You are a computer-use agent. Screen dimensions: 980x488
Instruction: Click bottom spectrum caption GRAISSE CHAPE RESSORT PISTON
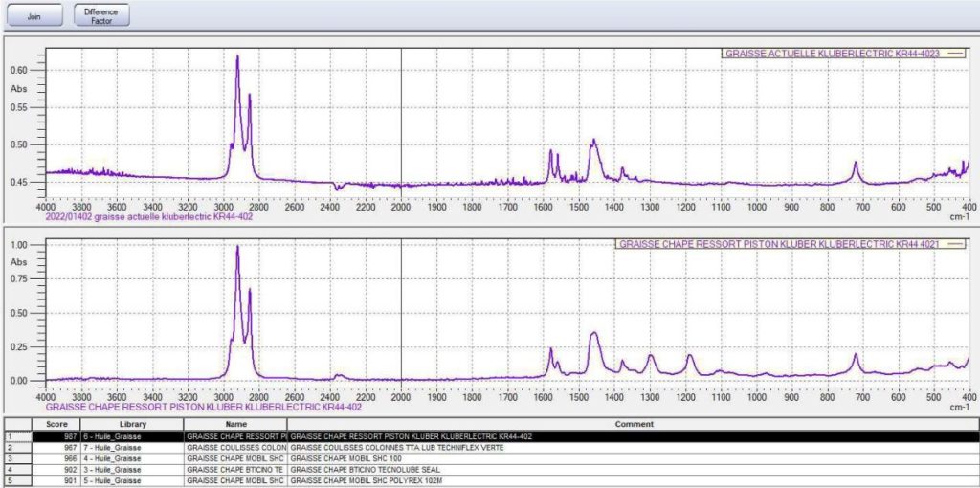(203, 407)
